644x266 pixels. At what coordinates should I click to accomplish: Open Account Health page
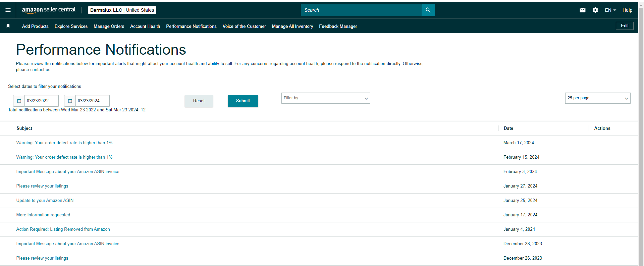pos(145,26)
